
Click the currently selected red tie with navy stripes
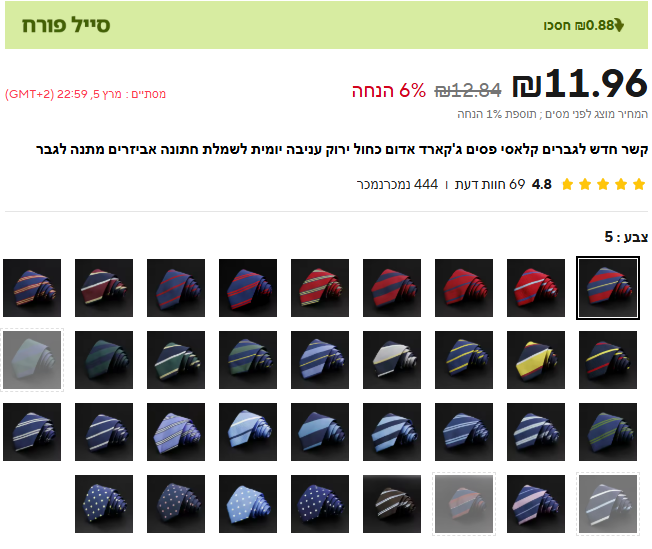608,288
